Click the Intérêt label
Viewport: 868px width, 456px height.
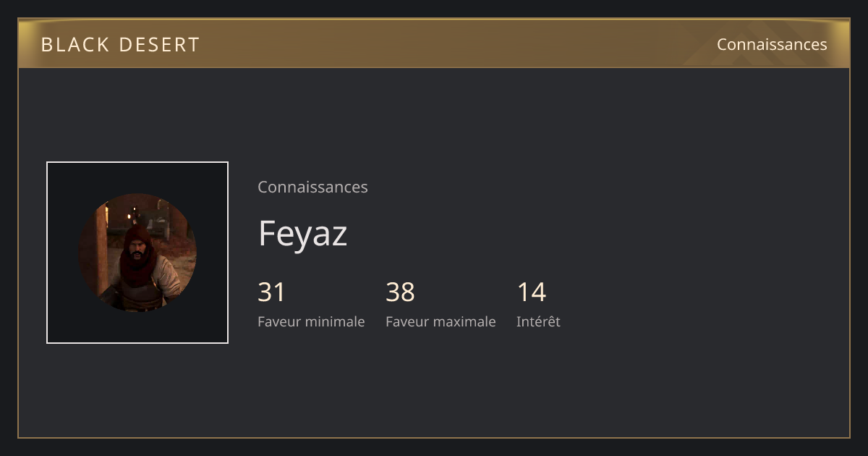tap(538, 321)
